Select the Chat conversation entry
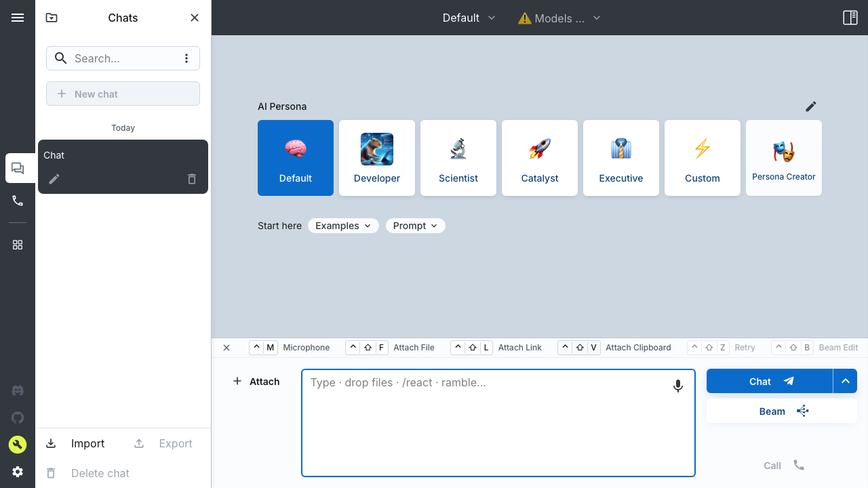This screenshot has height=488, width=868. click(123, 167)
